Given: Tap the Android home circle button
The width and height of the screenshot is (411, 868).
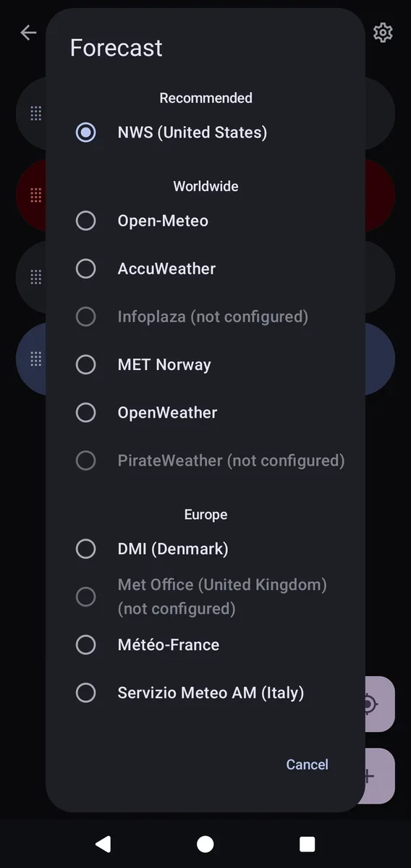Looking at the screenshot, I should click(205, 843).
